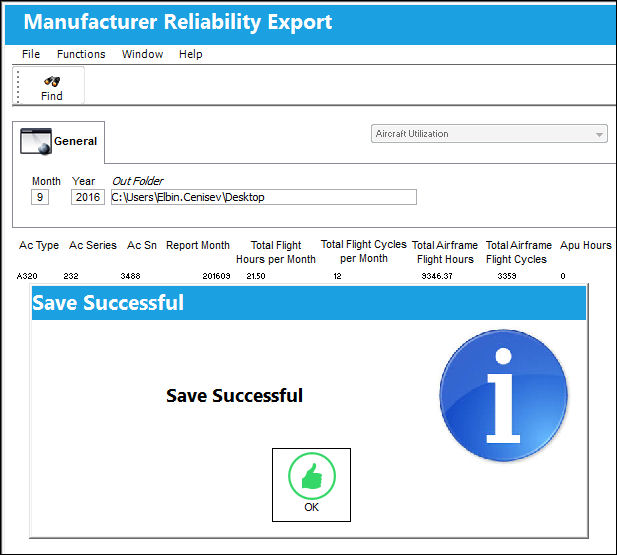Click the Out Folder label
This screenshot has height=555, width=617.
point(137,181)
